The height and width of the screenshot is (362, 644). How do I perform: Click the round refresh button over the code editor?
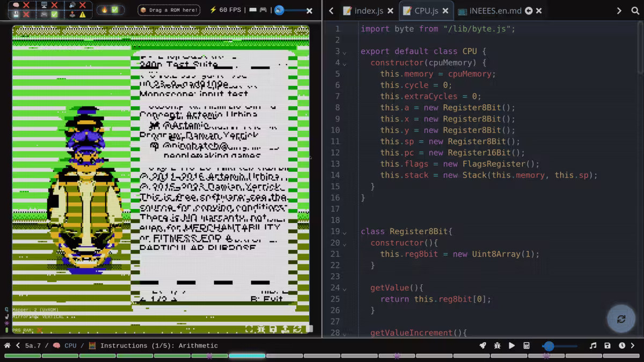click(x=621, y=319)
